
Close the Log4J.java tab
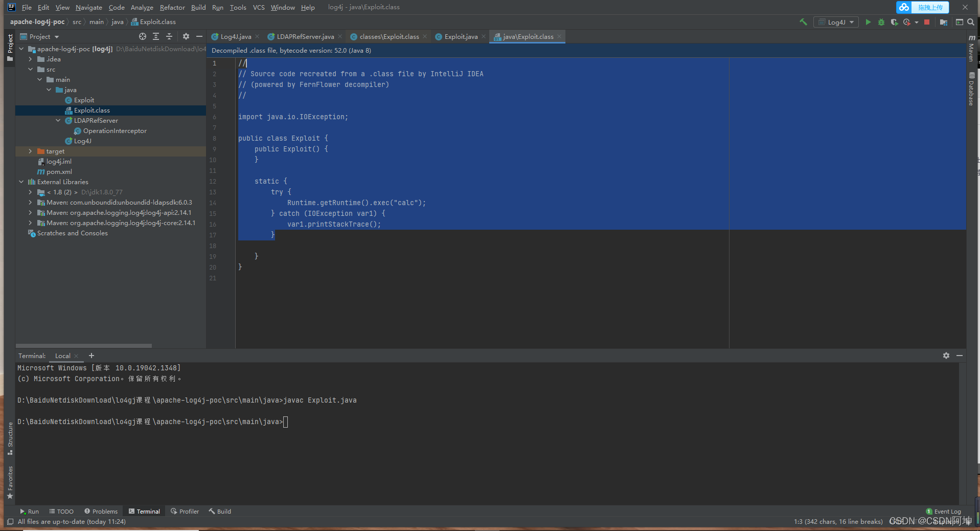coord(257,37)
